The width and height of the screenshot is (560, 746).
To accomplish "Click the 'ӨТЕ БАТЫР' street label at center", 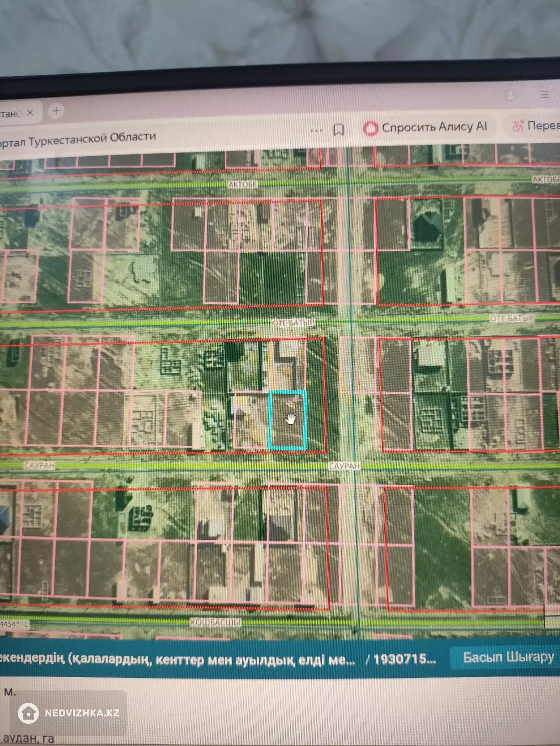I will (x=292, y=323).
